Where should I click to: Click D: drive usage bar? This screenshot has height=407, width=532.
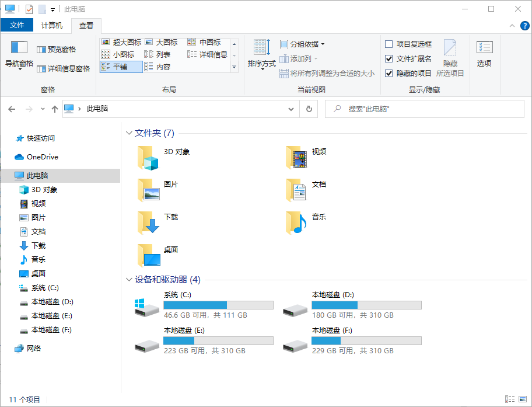coord(367,305)
